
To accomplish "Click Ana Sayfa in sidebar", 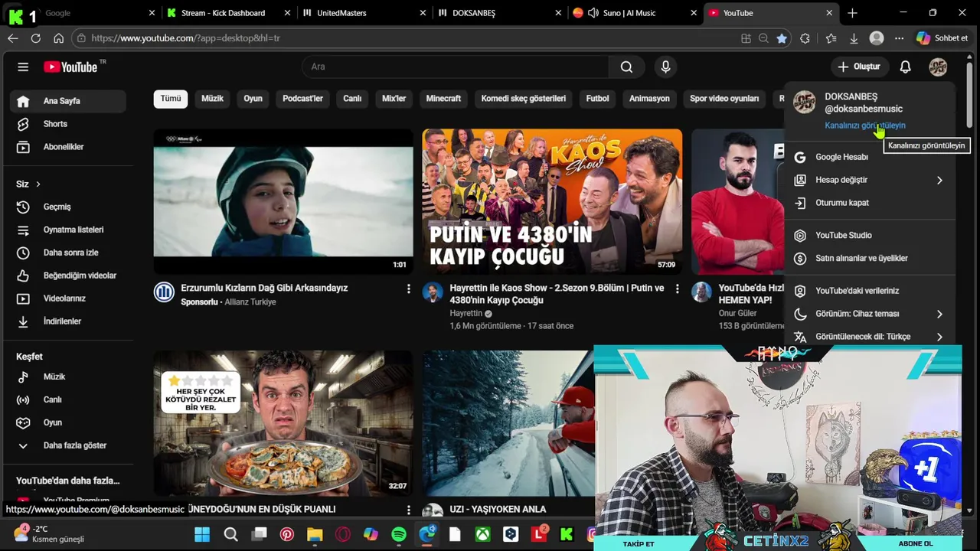I will coord(68,101).
